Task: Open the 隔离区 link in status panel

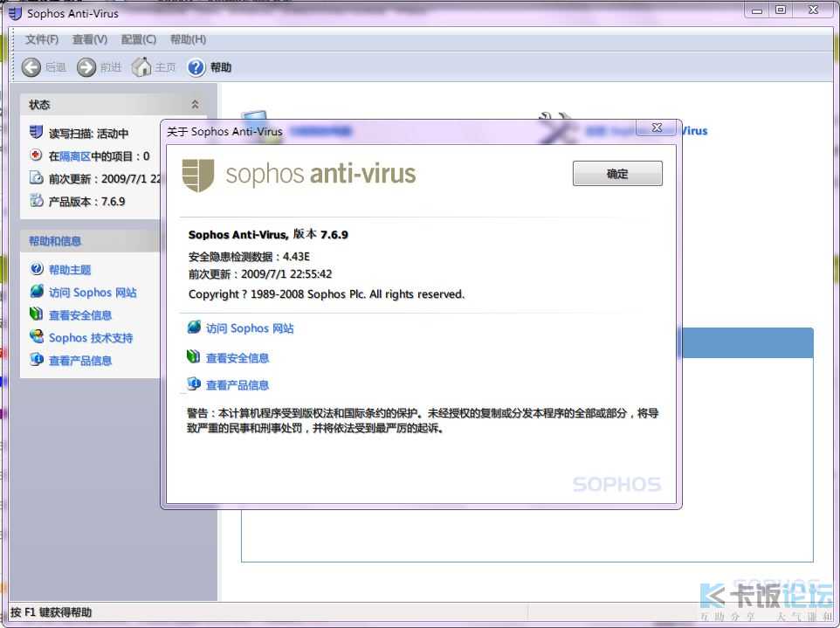Action: (x=75, y=156)
